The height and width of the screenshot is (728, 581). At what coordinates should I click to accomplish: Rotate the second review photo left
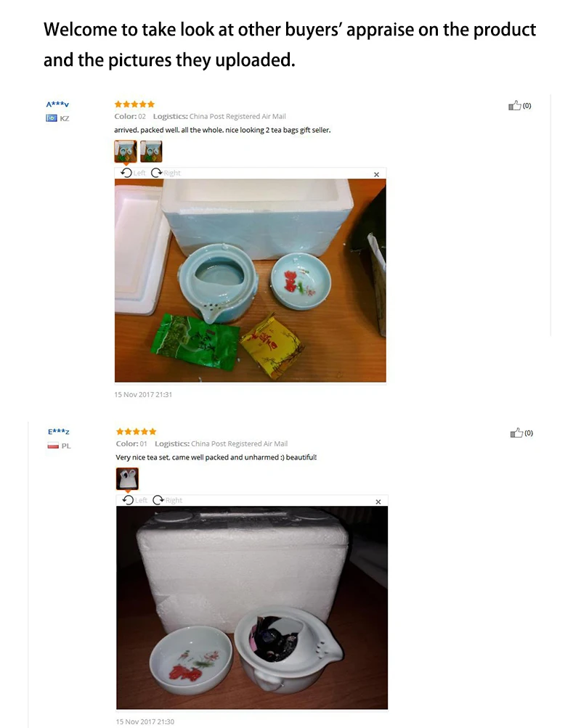coord(134,500)
